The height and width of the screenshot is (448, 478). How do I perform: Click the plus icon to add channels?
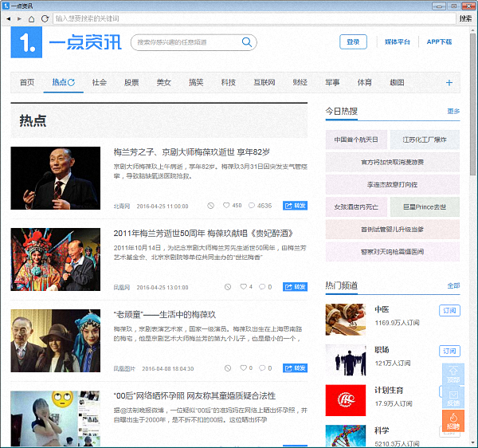coord(449,82)
